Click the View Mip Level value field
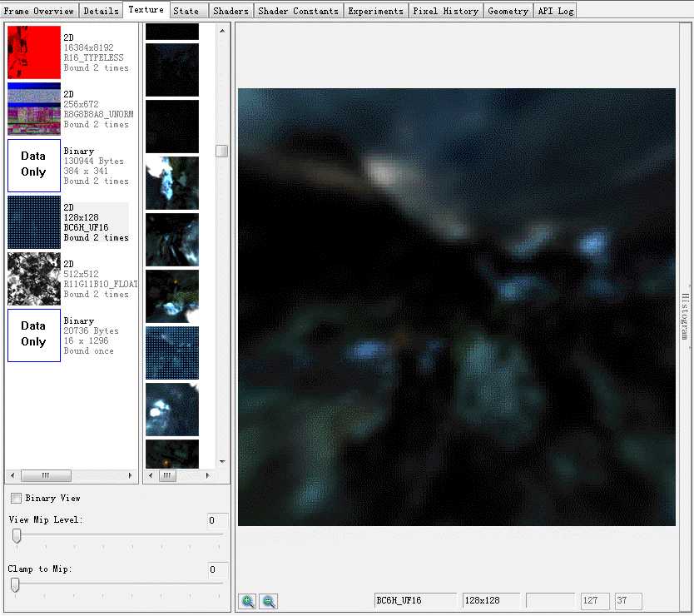 tap(217, 520)
